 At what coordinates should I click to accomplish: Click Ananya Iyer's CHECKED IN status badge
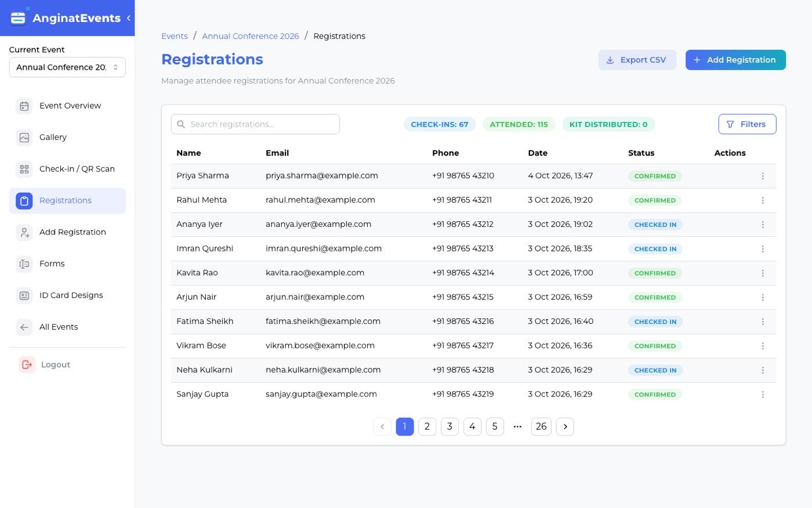point(655,225)
